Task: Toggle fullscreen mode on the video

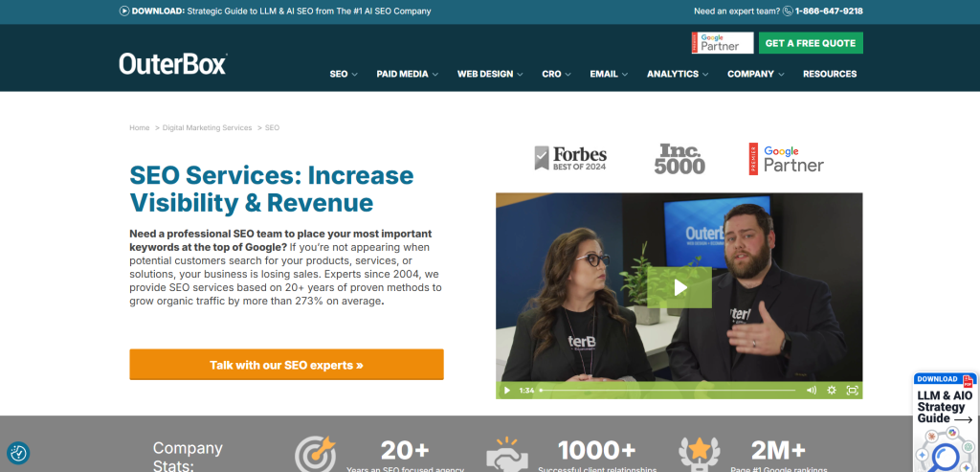Action: pos(852,391)
